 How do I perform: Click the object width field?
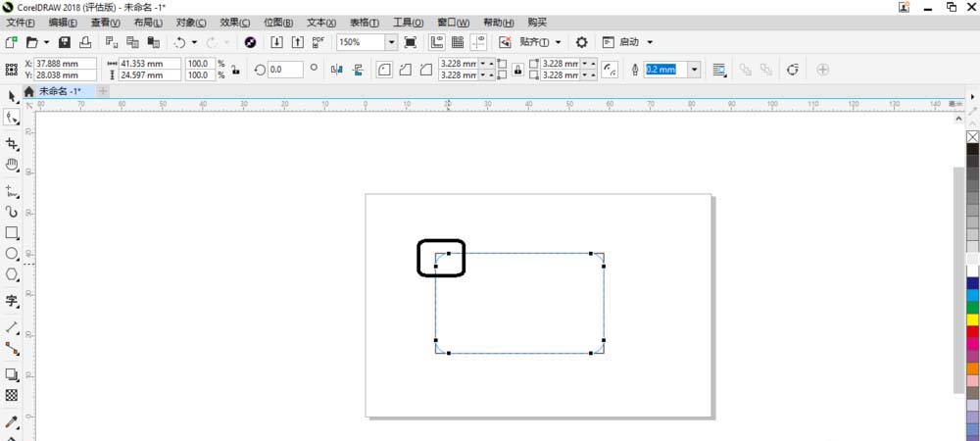[x=150, y=64]
